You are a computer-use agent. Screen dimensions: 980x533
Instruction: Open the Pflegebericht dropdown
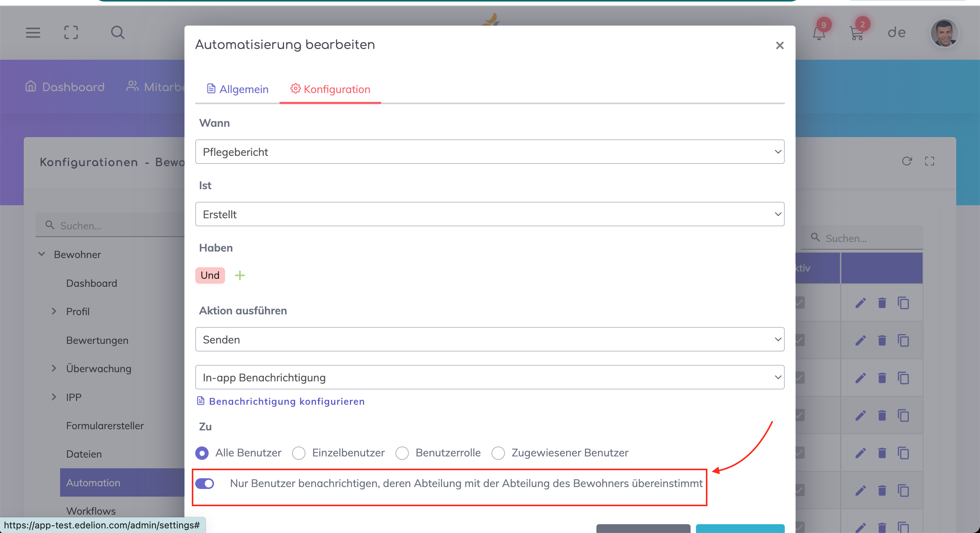[x=490, y=152]
